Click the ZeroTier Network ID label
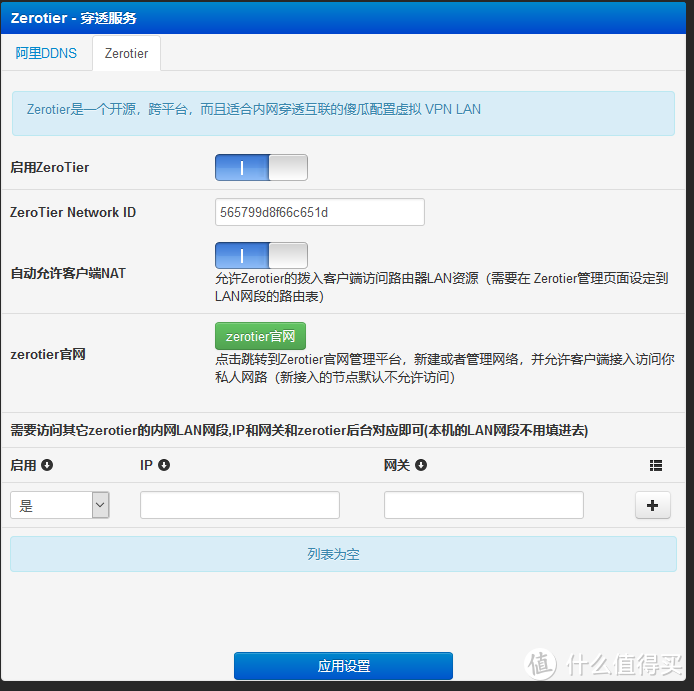The height and width of the screenshot is (691, 694). click(73, 212)
